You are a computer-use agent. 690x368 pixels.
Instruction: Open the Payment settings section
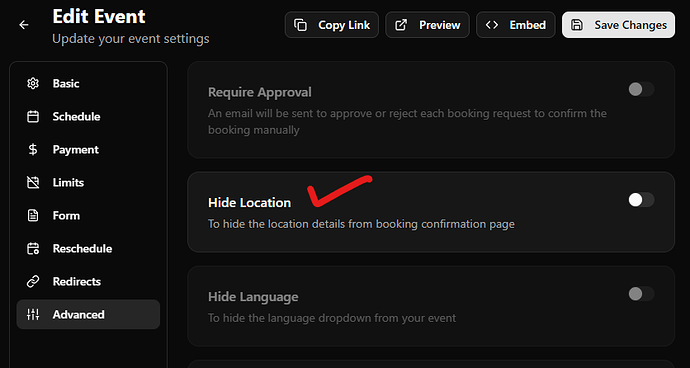point(88,150)
